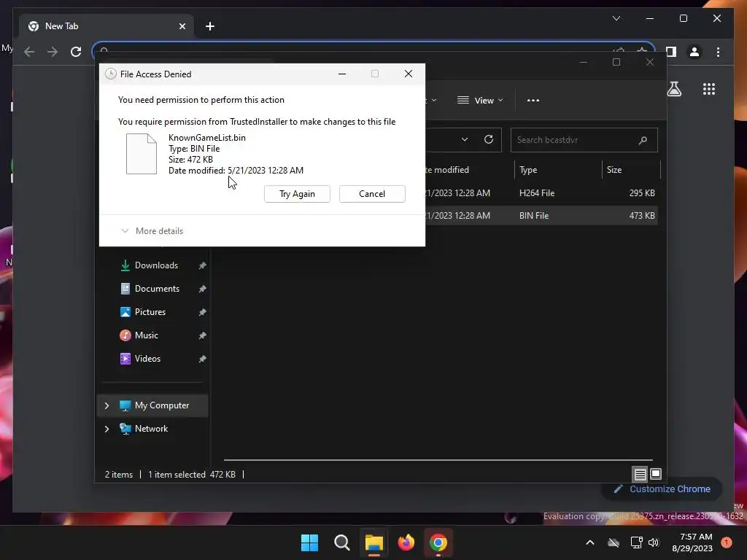
Task: Unpin Downloads using its pin icon
Action: (x=203, y=265)
